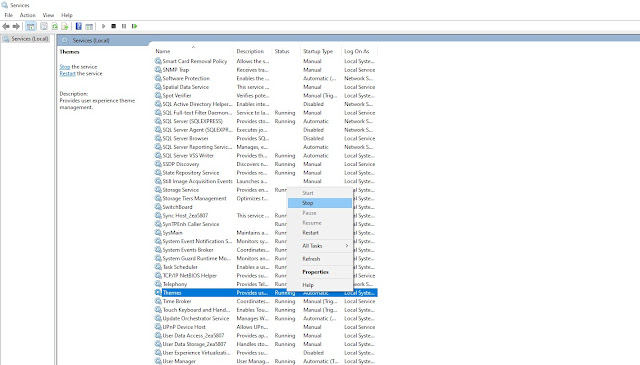Click the Start Service play icon

(x=103, y=26)
